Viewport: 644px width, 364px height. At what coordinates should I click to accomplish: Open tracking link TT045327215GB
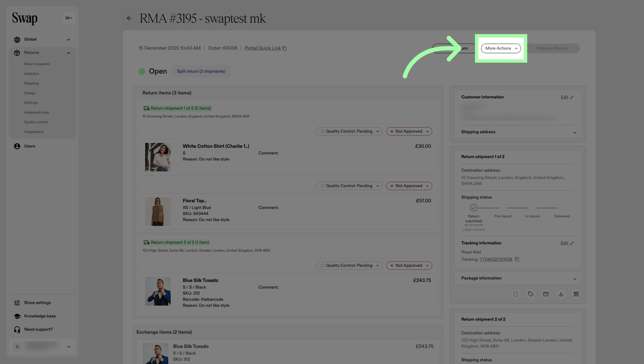496,260
